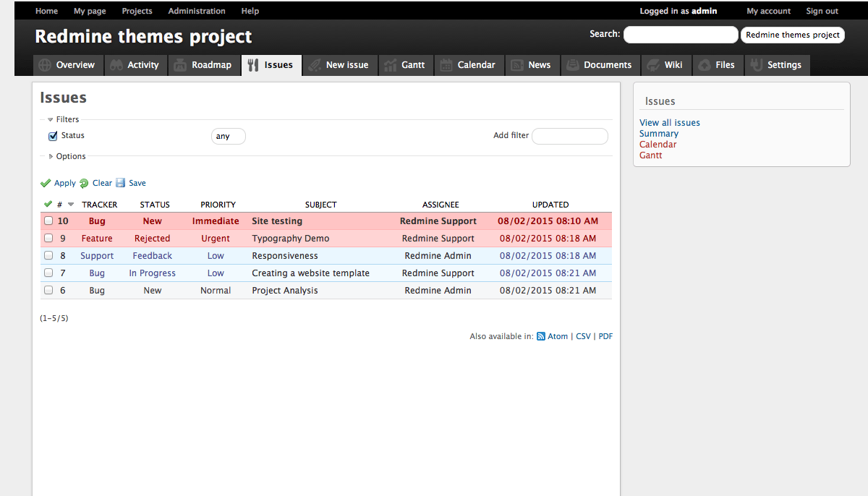Click the My account link
Screen dimensions: 868x496
click(x=769, y=11)
